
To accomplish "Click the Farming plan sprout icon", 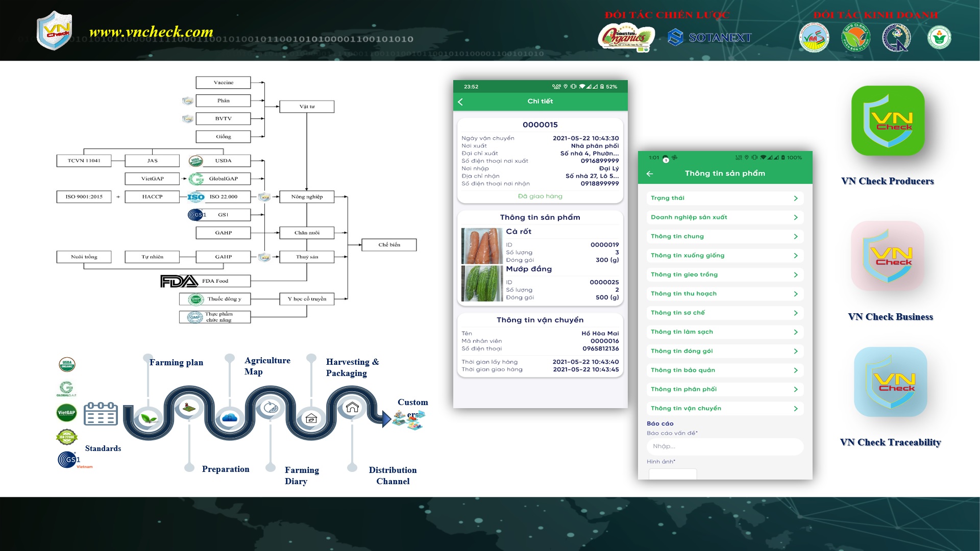I will click(x=149, y=419).
